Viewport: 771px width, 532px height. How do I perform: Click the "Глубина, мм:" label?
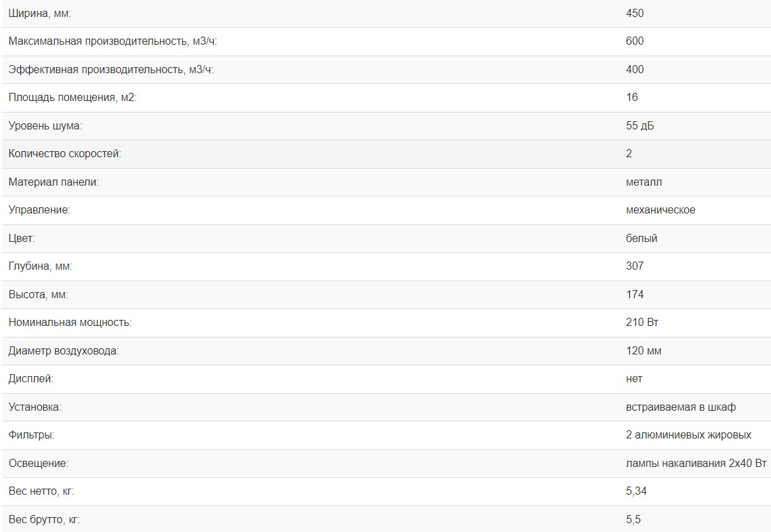click(40, 266)
